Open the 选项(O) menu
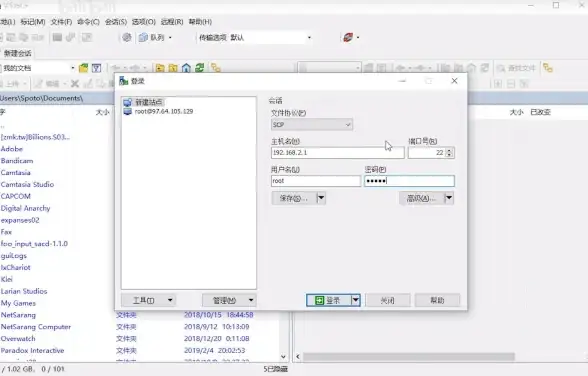Screen dimensions: 588x376 point(144,22)
